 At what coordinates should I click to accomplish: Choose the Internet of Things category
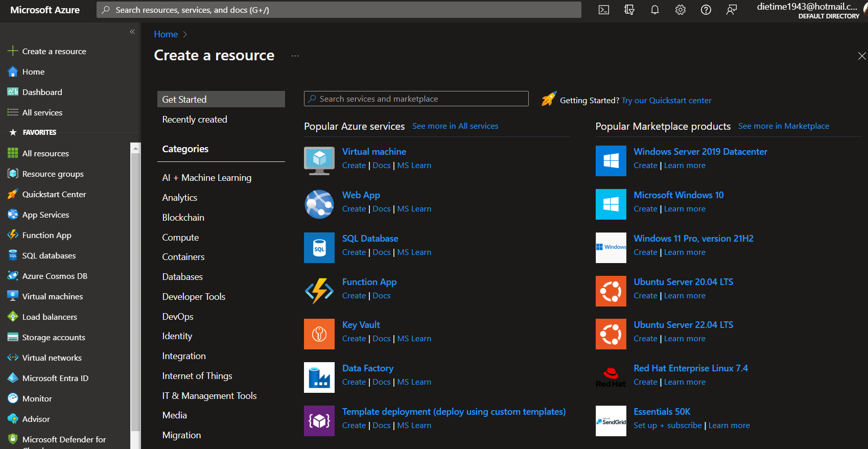point(197,375)
